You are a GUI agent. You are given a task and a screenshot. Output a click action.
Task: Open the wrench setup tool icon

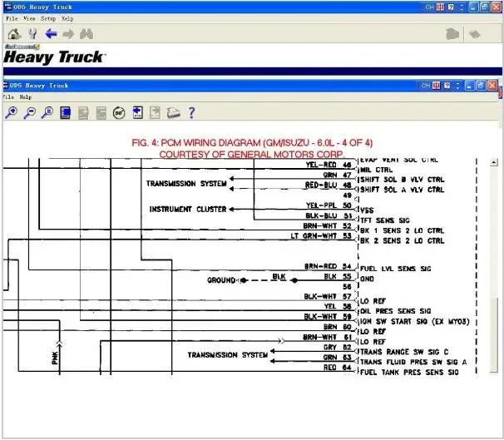coord(32,34)
